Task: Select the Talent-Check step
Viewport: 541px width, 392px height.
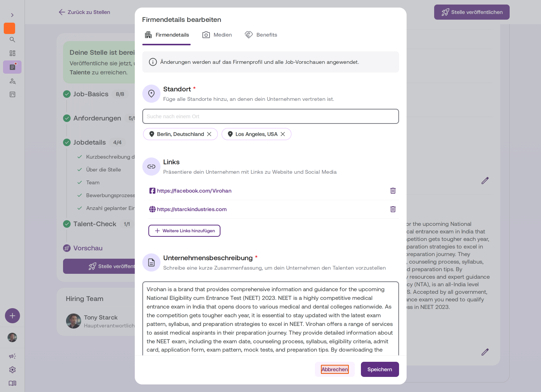Action: tap(95, 224)
